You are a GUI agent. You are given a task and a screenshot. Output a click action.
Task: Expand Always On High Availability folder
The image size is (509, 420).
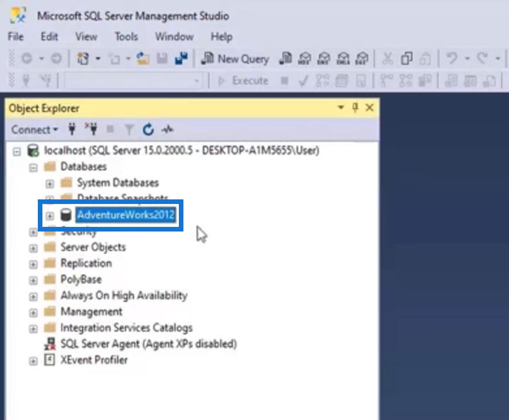pyautogui.click(x=33, y=297)
